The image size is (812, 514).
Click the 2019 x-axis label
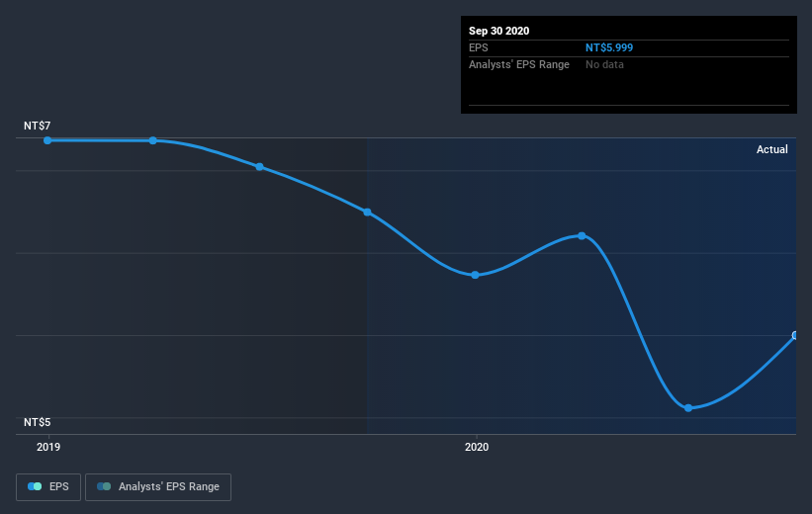[48, 447]
